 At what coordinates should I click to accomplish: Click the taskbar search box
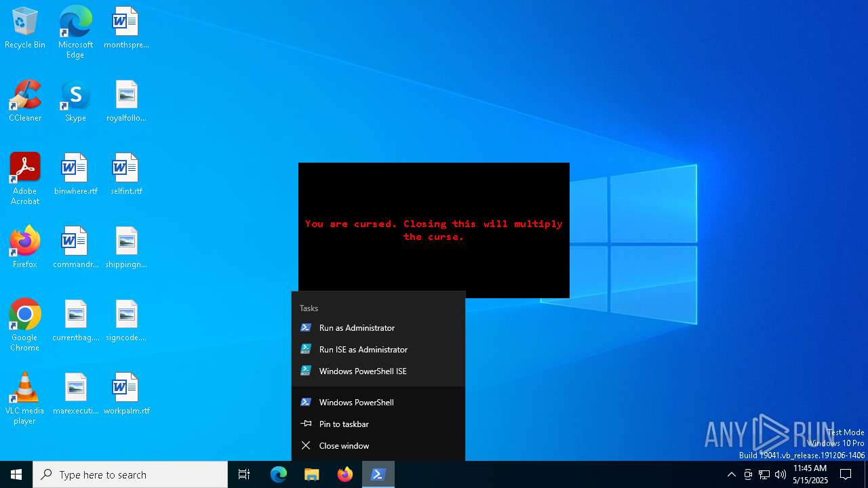[130, 474]
